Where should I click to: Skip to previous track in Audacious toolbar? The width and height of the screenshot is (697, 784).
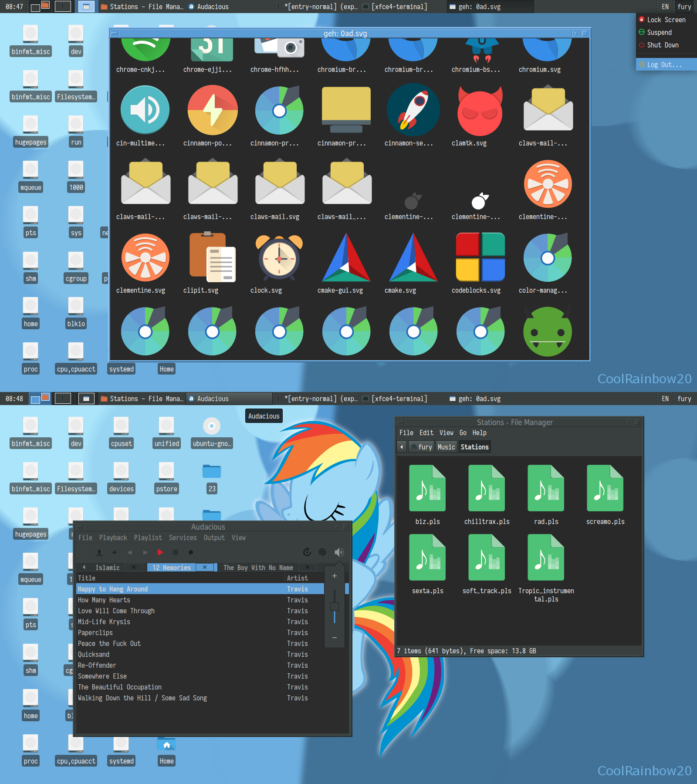130,552
